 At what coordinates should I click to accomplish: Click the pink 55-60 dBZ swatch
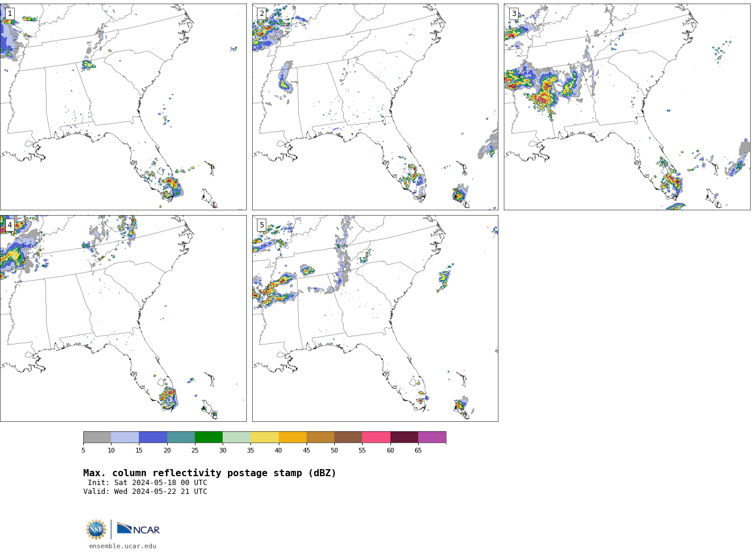point(376,437)
